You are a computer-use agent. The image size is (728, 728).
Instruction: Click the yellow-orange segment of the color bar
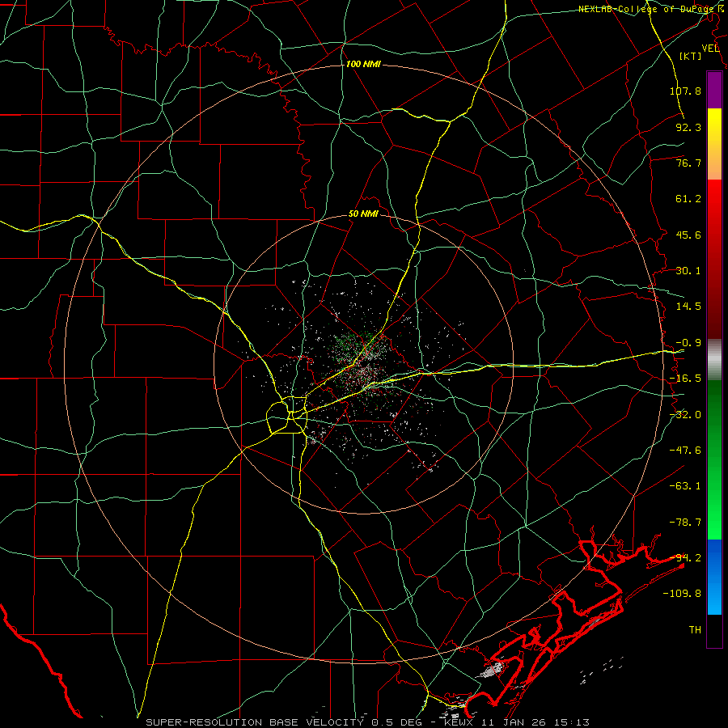(714, 144)
